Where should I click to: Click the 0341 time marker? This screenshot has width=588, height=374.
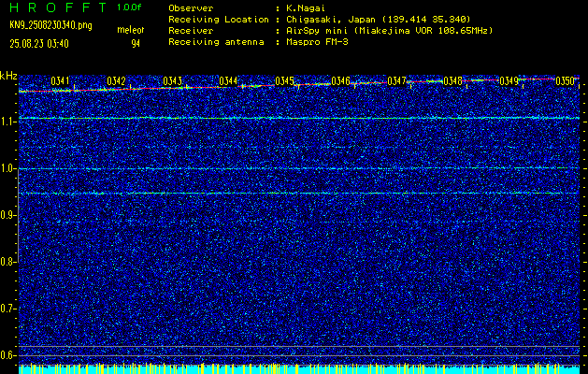coord(60,81)
